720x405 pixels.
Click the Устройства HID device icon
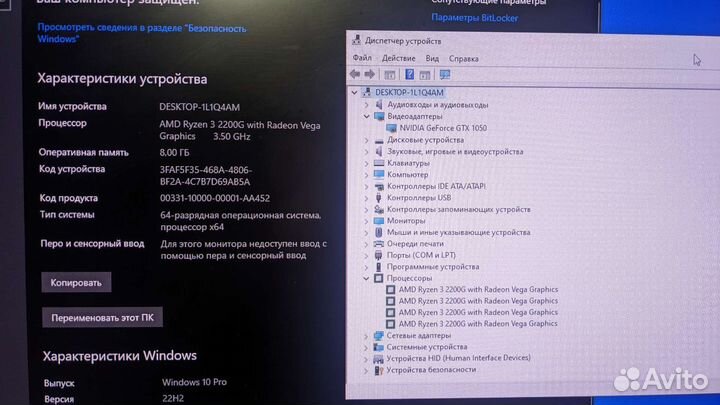pyautogui.click(x=378, y=359)
